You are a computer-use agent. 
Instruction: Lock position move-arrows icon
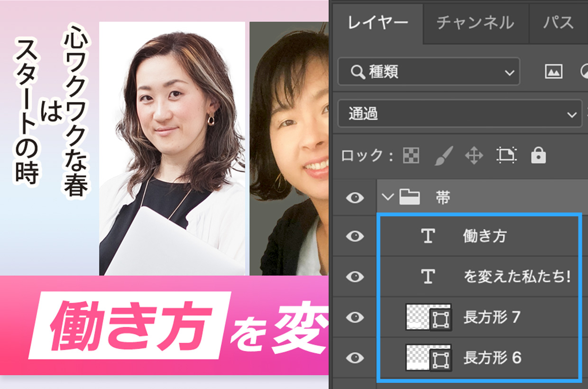coord(474,155)
